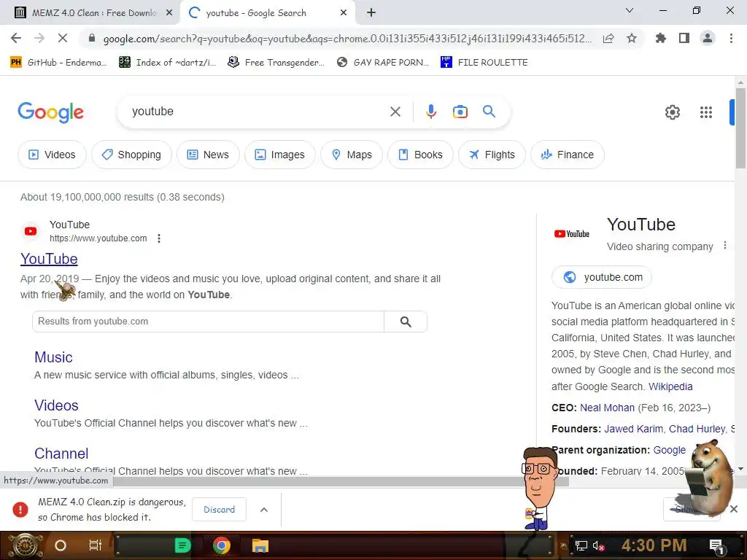The height and width of the screenshot is (560, 747).
Task: Open the share page icon in the address bar
Action: pyautogui.click(x=608, y=39)
